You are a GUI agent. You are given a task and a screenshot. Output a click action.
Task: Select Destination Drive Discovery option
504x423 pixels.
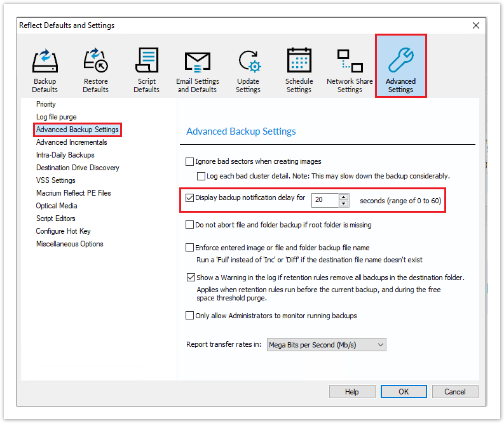[x=78, y=168]
